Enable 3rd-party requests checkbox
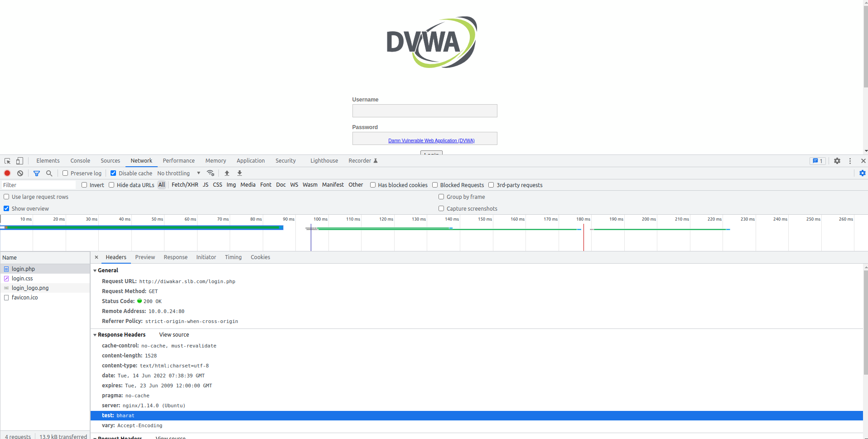The width and height of the screenshot is (868, 439). click(491, 185)
